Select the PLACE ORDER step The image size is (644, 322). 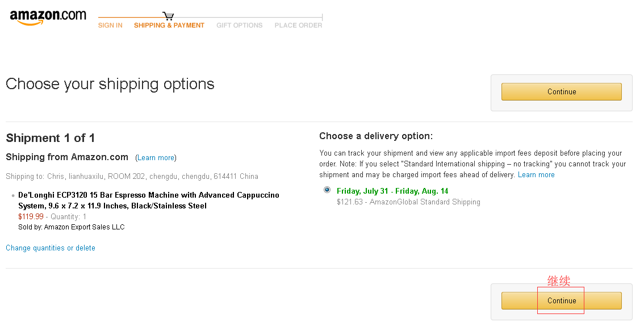[298, 26]
